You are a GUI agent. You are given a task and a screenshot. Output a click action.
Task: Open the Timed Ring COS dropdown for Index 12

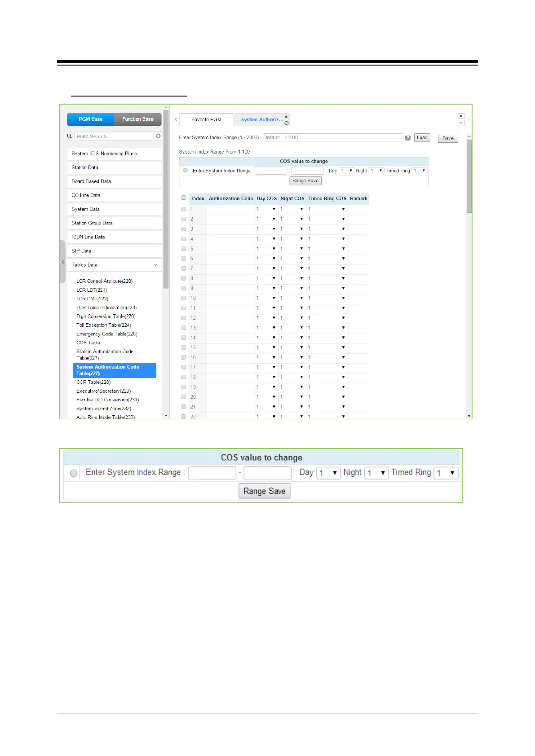327,318
